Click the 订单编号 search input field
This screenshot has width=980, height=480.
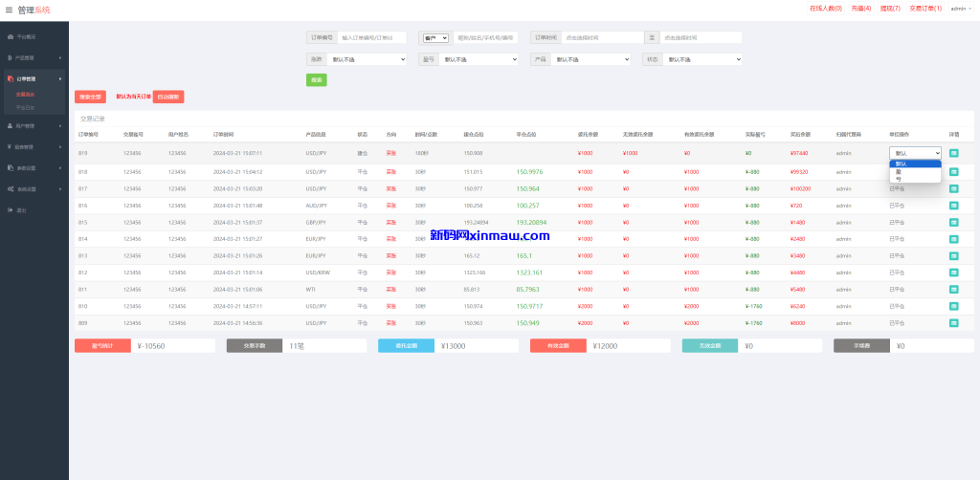click(372, 38)
